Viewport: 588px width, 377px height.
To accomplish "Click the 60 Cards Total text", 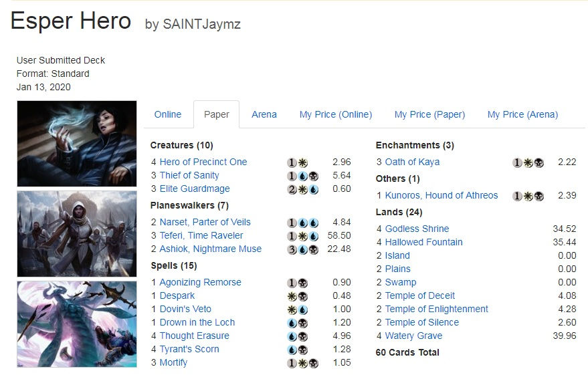I will (407, 353).
